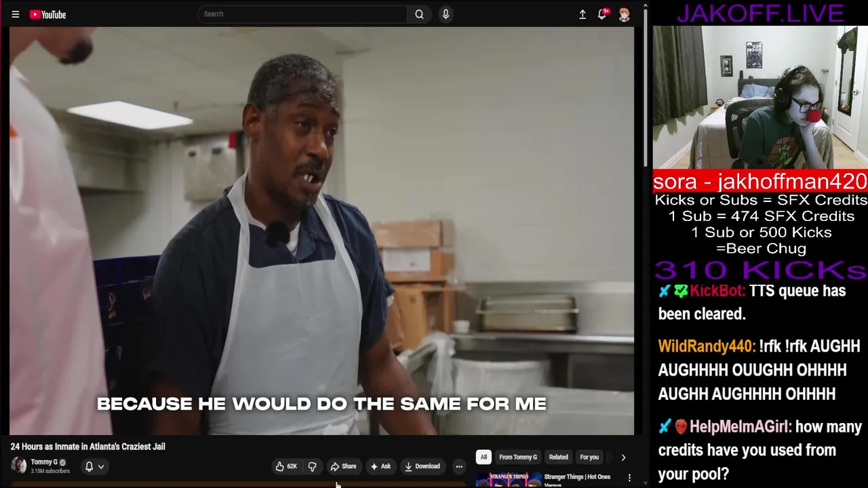
Task: Click the 3.15M subscribers text
Action: pyautogui.click(x=50, y=471)
